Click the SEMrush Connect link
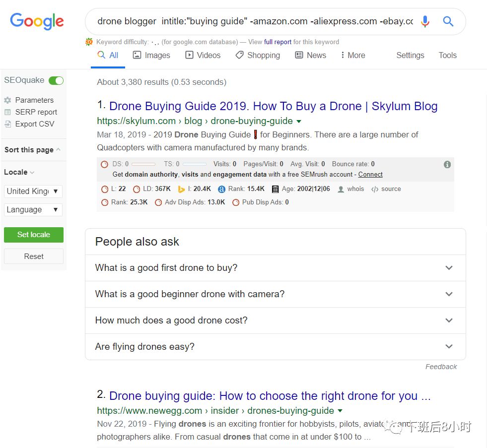Viewport: 487px width, 448px height. 370,175
